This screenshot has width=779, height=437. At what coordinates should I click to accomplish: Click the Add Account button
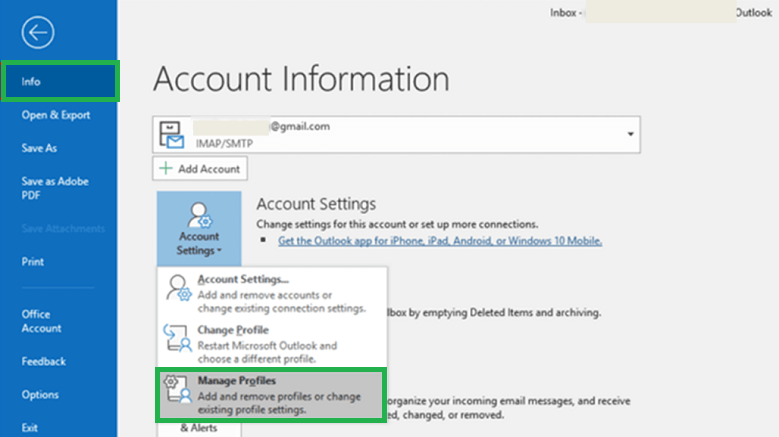coord(200,169)
